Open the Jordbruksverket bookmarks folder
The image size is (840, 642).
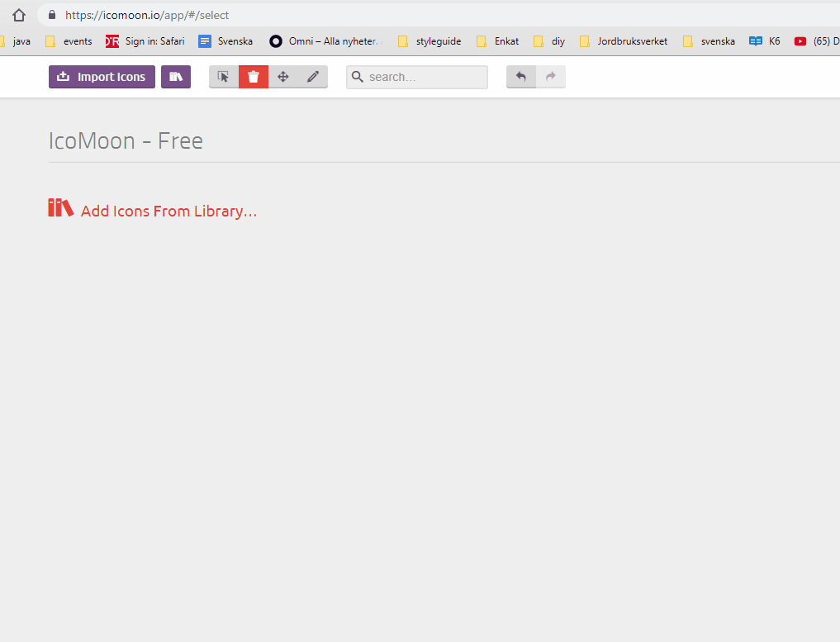[624, 41]
